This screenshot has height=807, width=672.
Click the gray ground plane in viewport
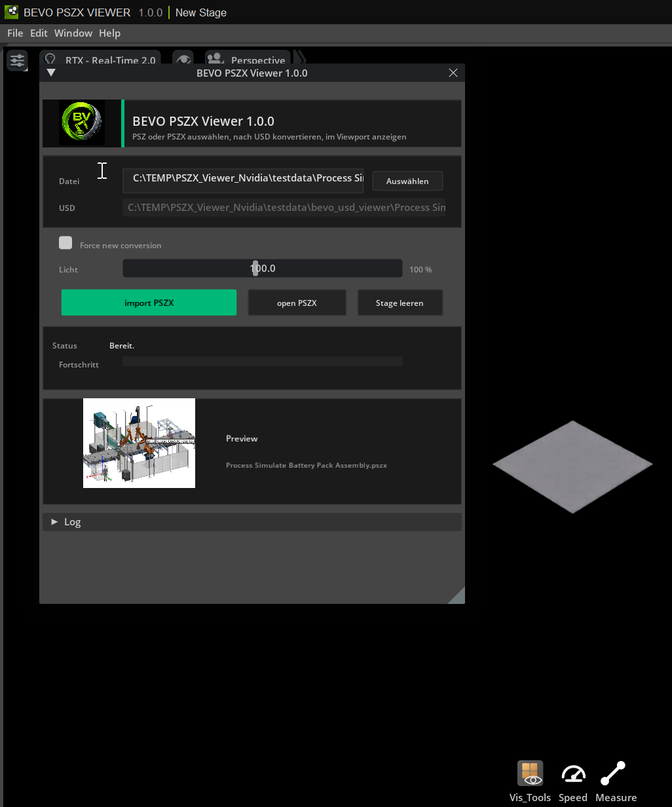point(572,466)
